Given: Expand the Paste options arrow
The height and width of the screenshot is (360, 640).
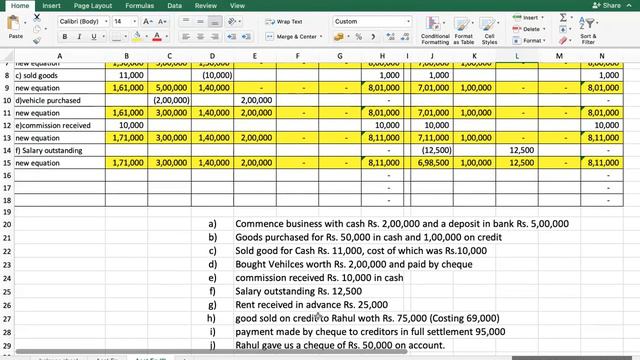Looking at the screenshot, I should pos(25,23).
